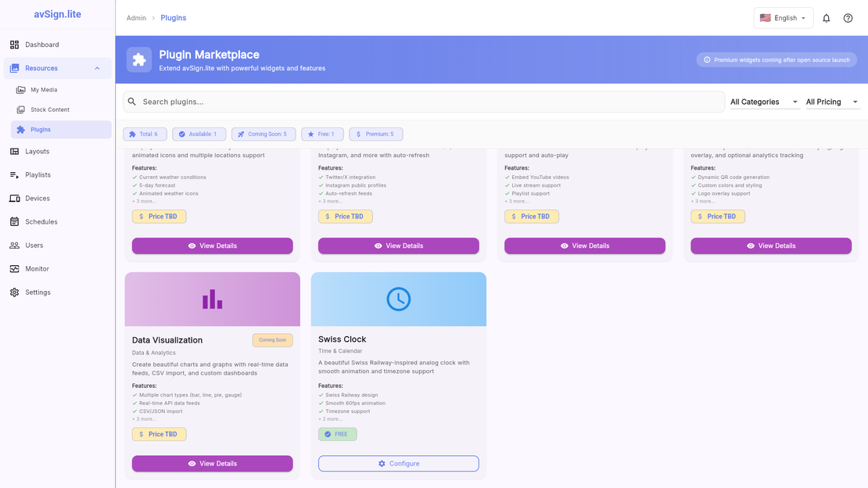
Task: Click the Users people icon
Action: [x=14, y=246]
